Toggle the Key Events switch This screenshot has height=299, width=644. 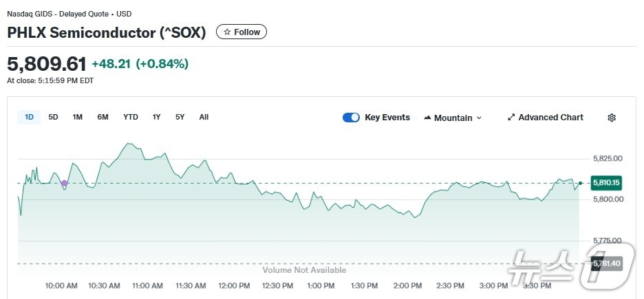(351, 118)
